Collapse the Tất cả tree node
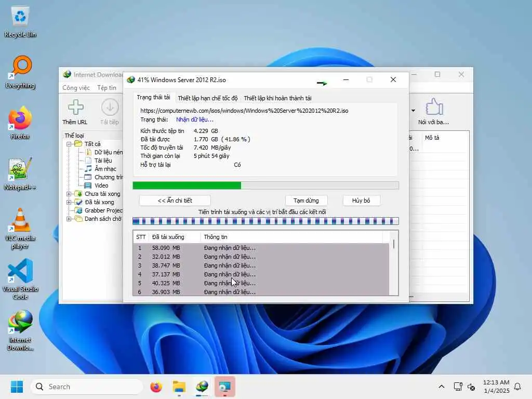The image size is (532, 399). tap(69, 144)
